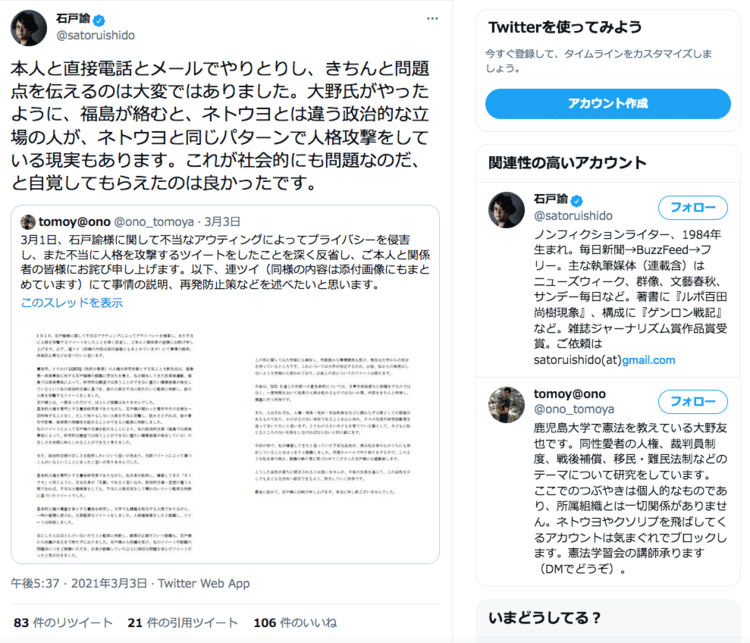Image resolution: width=750 pixels, height=643 pixels.
Task: View the 21 件の引用ツイート list
Action: tap(182, 622)
